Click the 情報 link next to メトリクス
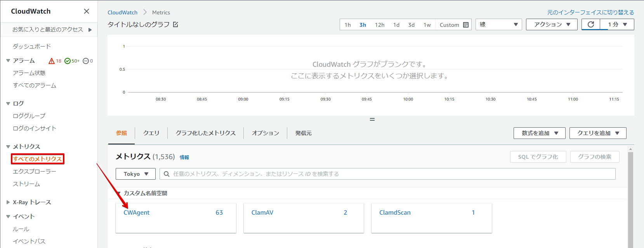The image size is (644, 248). coord(184,157)
